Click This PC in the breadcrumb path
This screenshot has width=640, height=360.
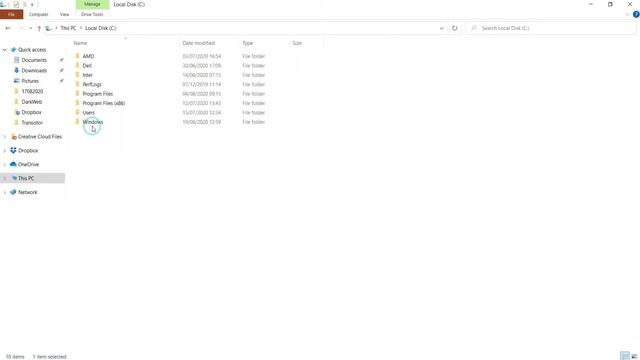coord(68,28)
